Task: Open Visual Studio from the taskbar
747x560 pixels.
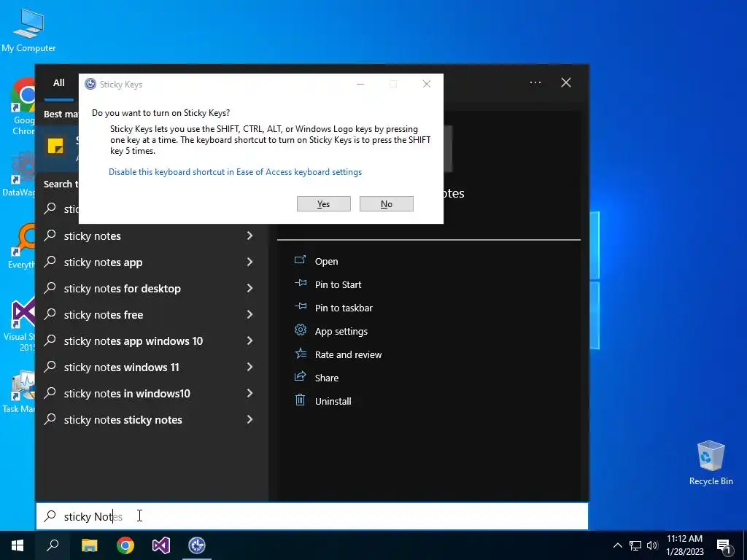Action: coord(161,545)
